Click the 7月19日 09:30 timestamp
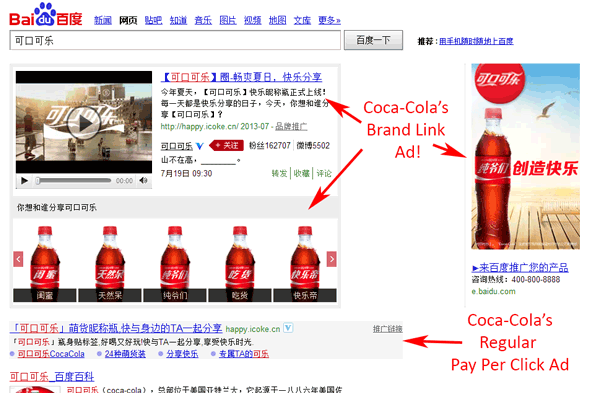Viewport: 600px width, 393px height. tap(186, 173)
